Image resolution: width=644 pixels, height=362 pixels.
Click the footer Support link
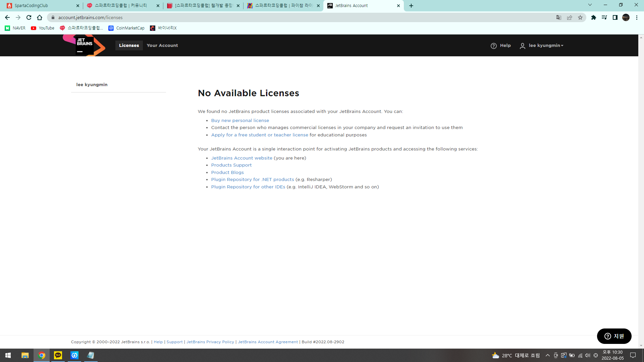tap(175, 342)
